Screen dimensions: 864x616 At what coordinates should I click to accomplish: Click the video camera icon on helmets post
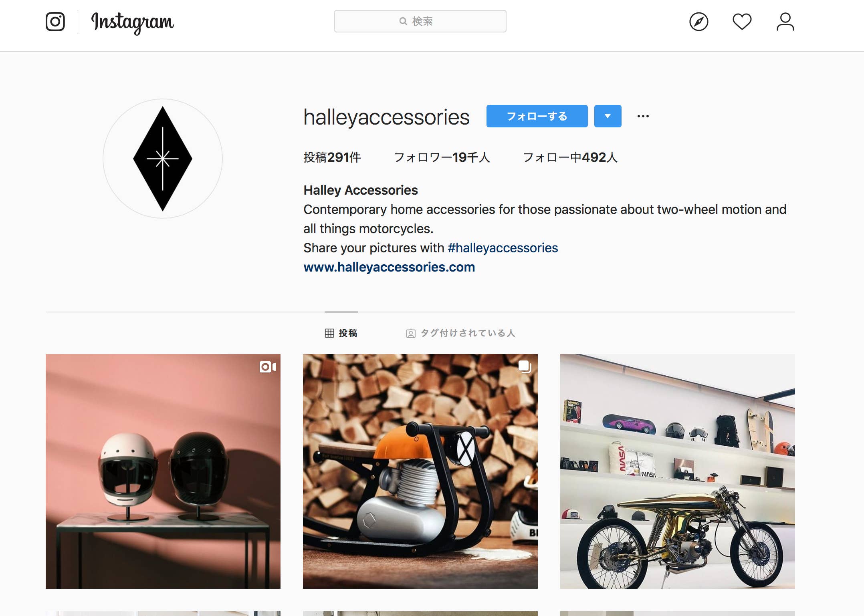pyautogui.click(x=267, y=367)
